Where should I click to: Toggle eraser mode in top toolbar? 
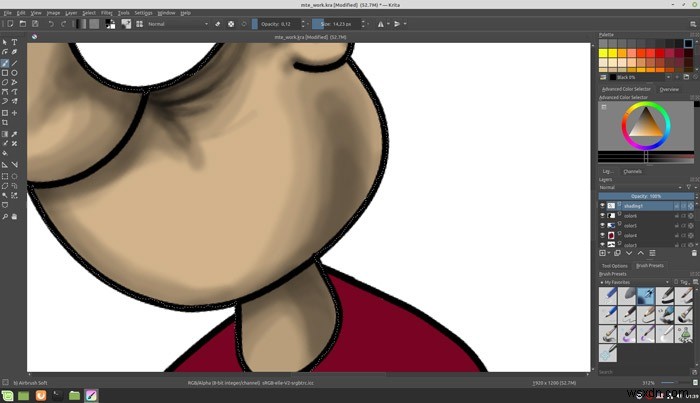pyautogui.click(x=217, y=24)
